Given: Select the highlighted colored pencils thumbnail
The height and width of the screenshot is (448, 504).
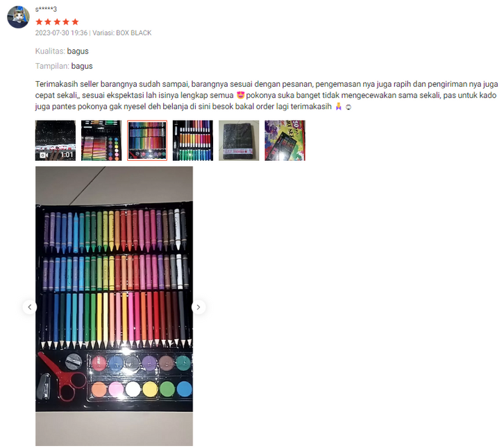Looking at the screenshot, I should (x=147, y=140).
